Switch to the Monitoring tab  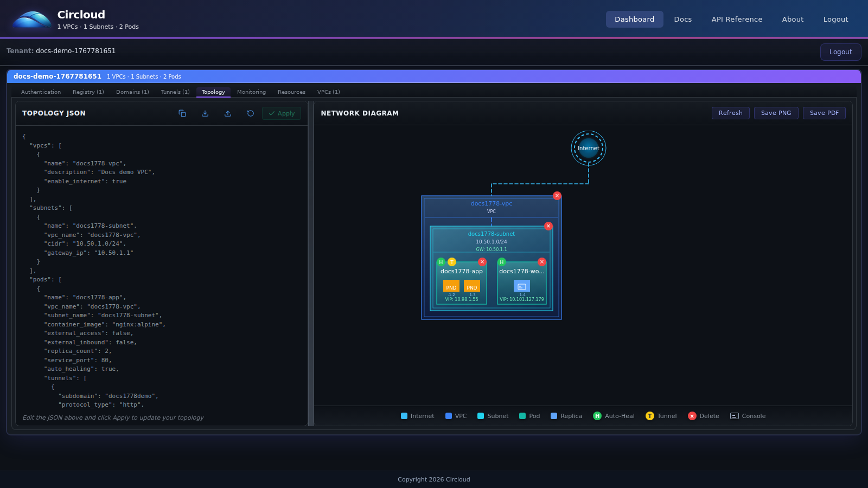click(251, 92)
